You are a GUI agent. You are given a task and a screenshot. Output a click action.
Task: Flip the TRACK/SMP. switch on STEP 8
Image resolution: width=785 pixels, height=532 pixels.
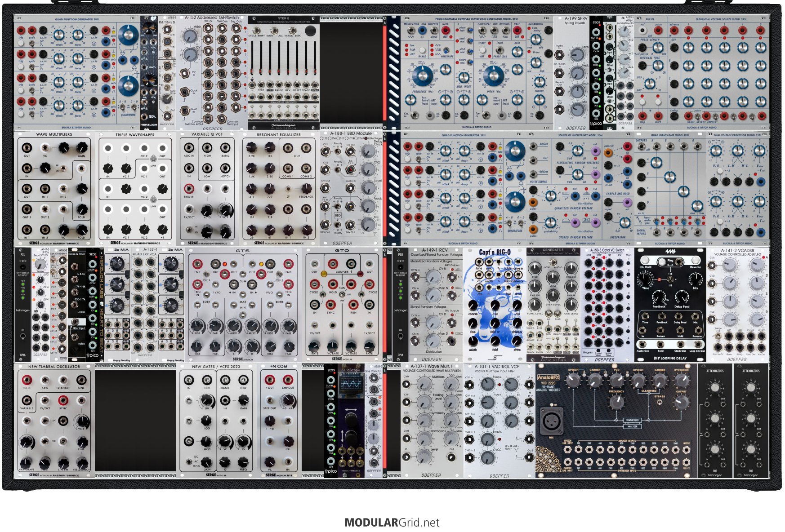(292, 31)
